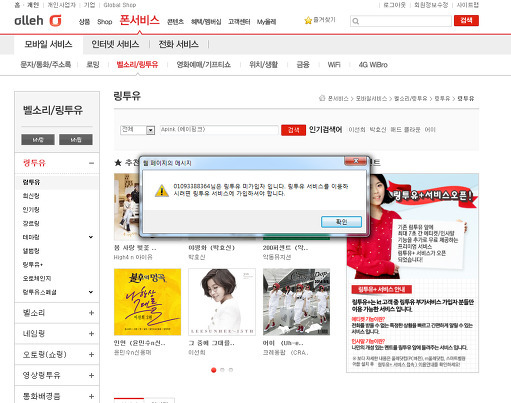Image resolution: width=511 pixels, height=403 pixels.
Task: Open the 고객센터 menu item
Action: click(239, 22)
